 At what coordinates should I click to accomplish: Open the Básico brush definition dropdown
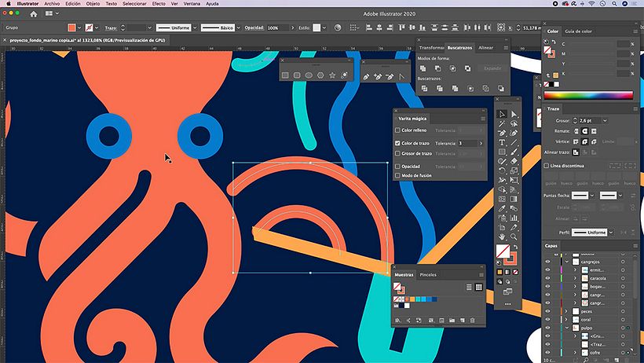tap(238, 28)
